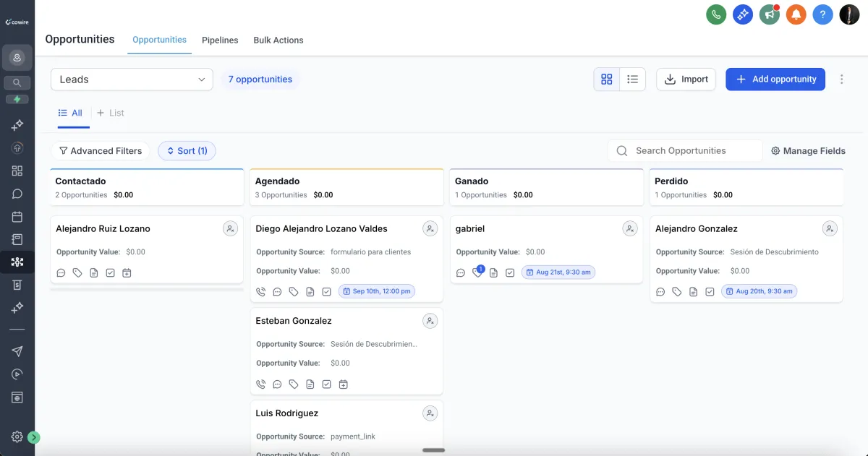The width and height of the screenshot is (868, 456).
Task: Open Manage Fields
Action: (808, 151)
